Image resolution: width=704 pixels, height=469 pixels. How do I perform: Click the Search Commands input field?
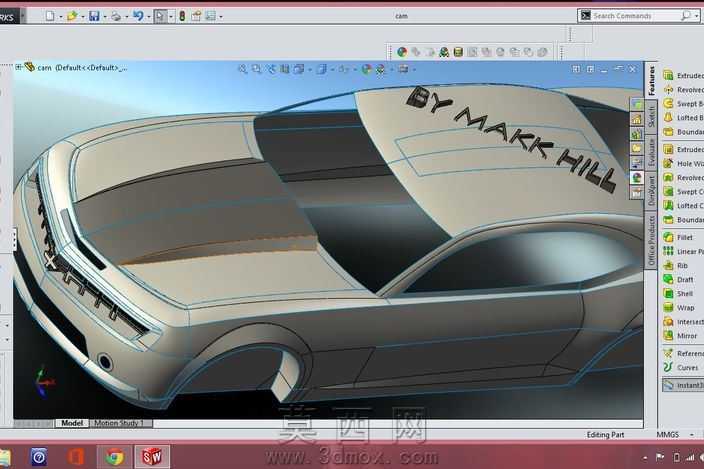point(636,16)
